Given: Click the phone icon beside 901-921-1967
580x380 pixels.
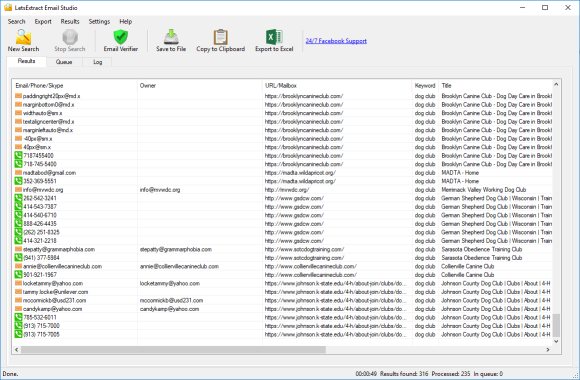Looking at the screenshot, I should pos(18,275).
